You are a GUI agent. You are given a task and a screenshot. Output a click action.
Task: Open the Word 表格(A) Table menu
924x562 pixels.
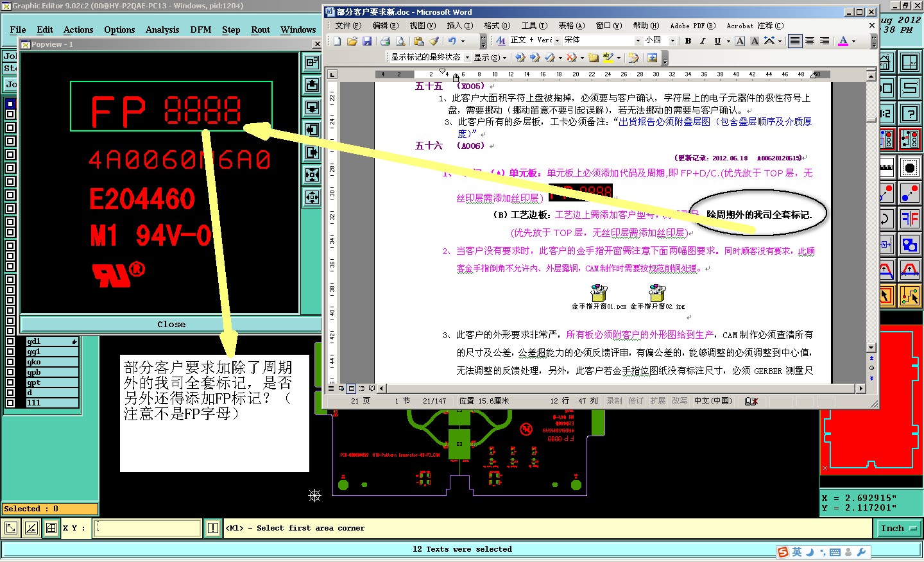click(571, 26)
